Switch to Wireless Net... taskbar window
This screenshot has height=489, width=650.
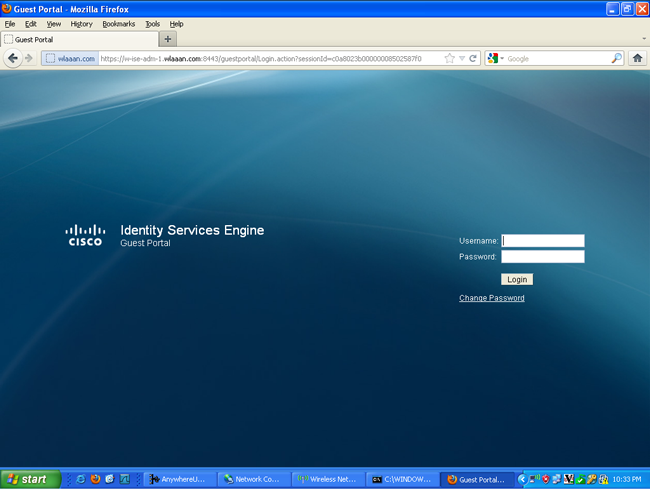(x=328, y=479)
